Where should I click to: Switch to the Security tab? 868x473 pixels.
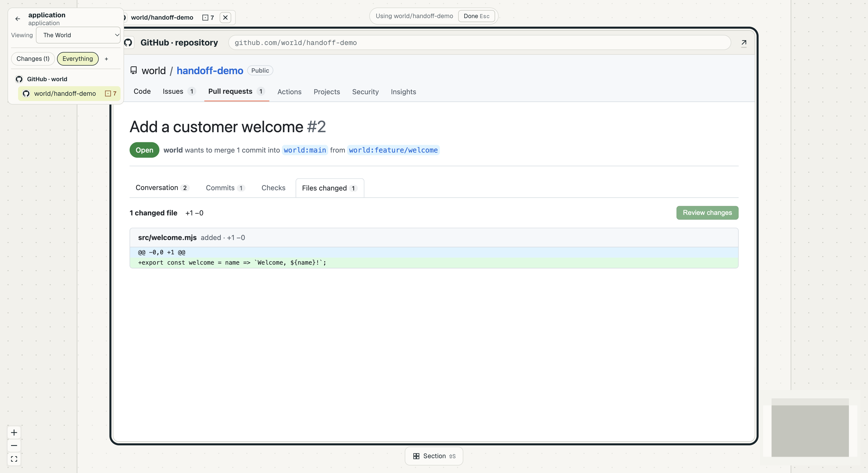tap(365, 92)
